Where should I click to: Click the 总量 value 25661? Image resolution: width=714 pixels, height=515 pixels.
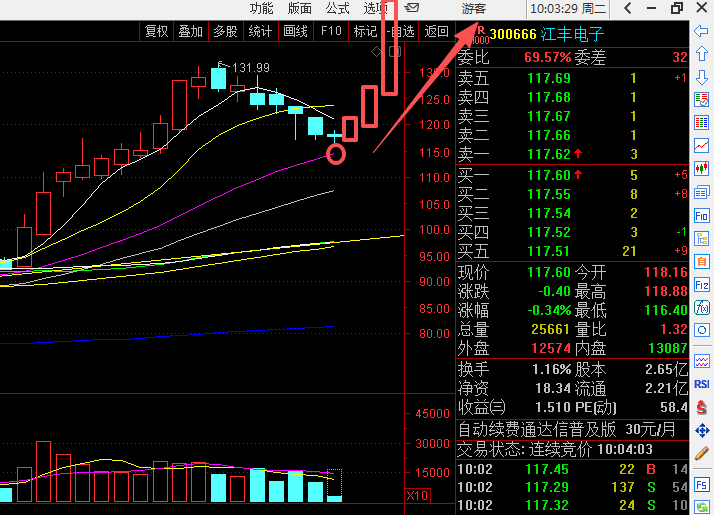coord(551,329)
